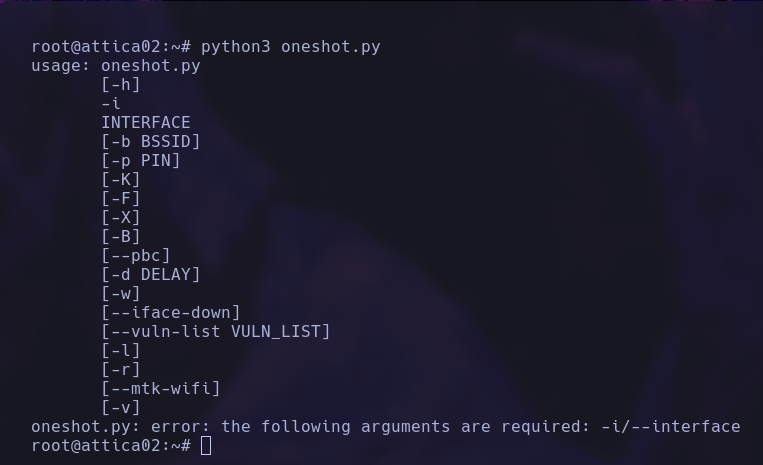This screenshot has width=763, height=465.
Task: Click the INTERFACE argument text
Action: tap(145, 123)
